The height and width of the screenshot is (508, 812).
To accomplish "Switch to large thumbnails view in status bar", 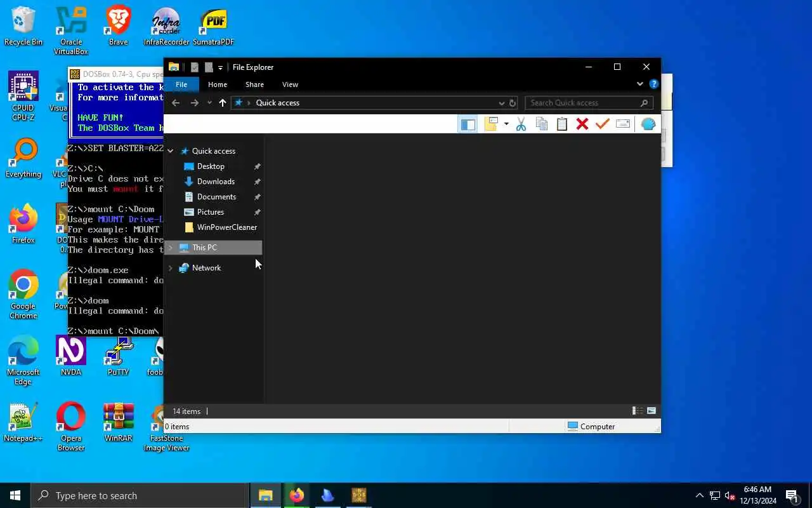I will tap(652, 411).
